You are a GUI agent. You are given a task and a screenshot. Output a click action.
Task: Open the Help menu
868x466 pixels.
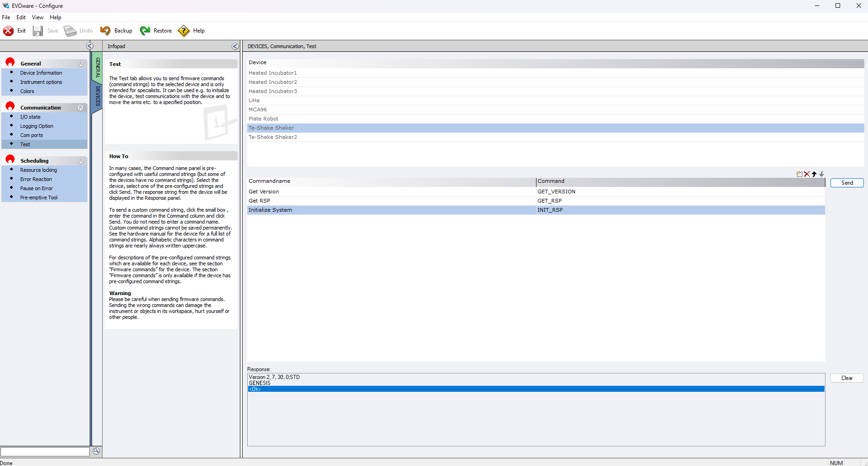coord(55,17)
